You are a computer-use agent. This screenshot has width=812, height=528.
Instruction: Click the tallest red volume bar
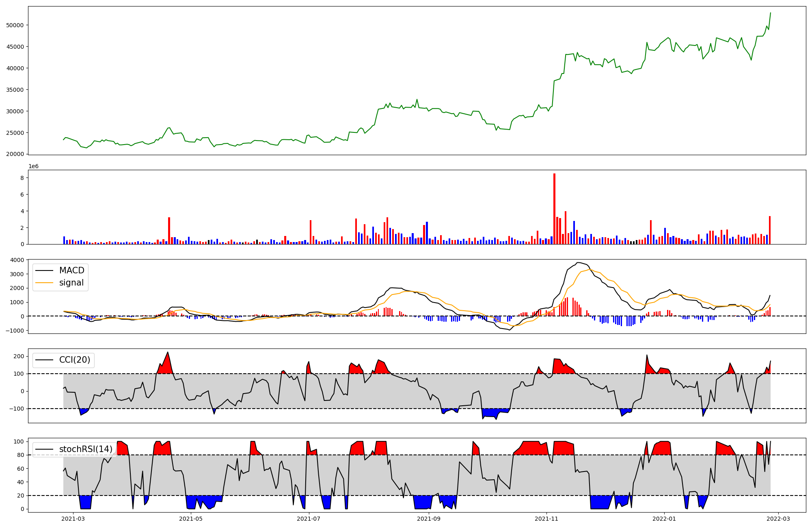coord(554,209)
